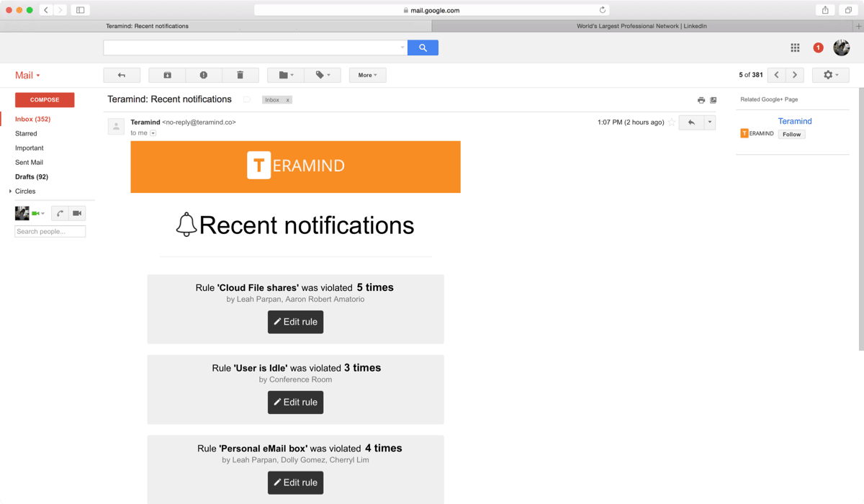Show details arrow next to 'to me'
Image resolution: width=864 pixels, height=504 pixels.
coord(153,133)
